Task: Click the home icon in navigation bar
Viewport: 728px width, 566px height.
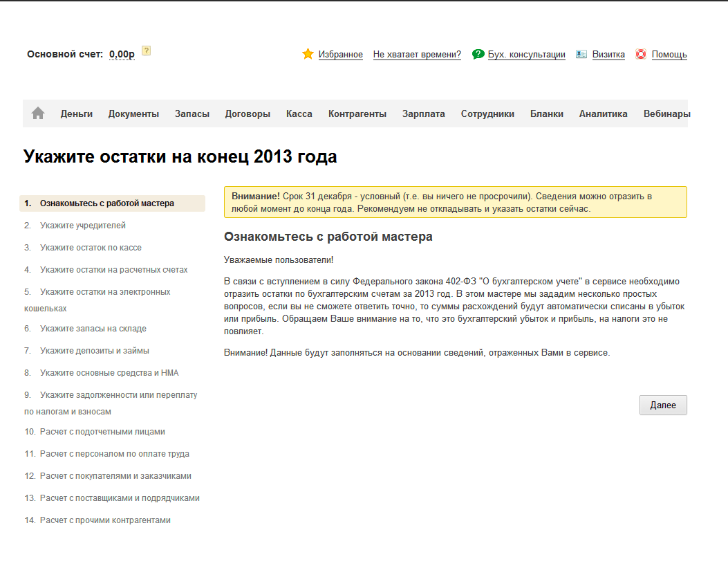Action: (38, 113)
